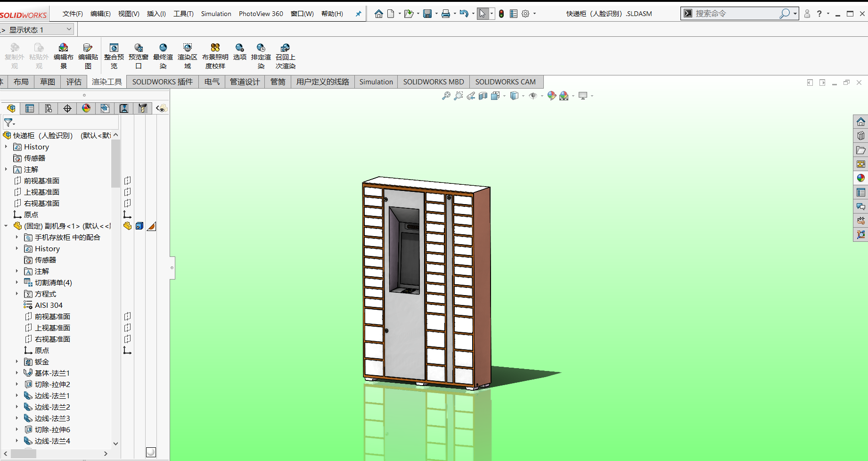Viewport: 868px width, 461px height.
Task: Expand 手机存放柜 中的配合 node
Action: [16, 237]
